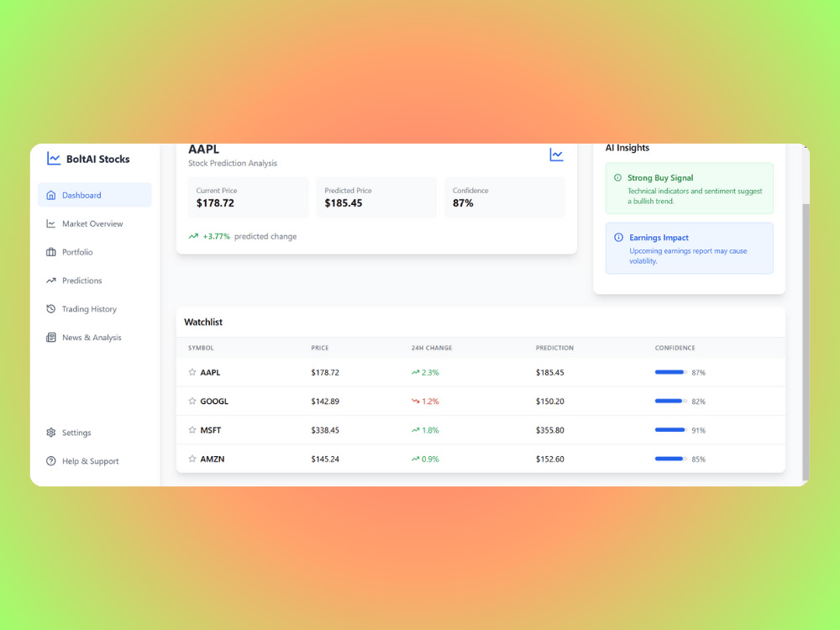Toggle the favorite star next to AAPL
Screen dimensions: 840x630
(192, 372)
